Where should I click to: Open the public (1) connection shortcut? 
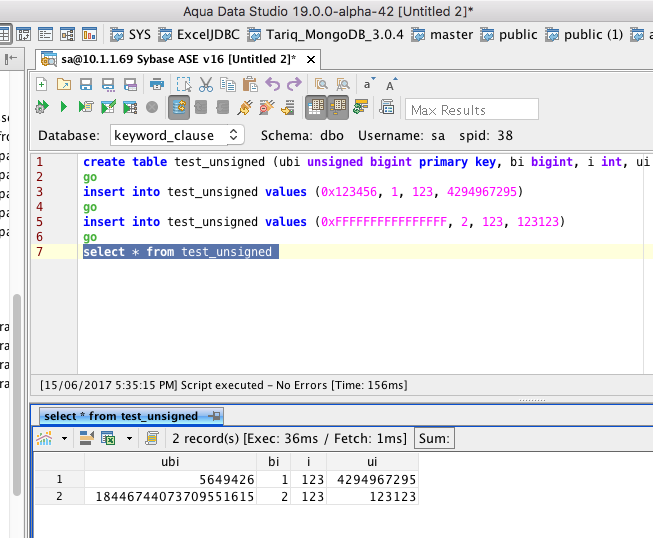[x=584, y=35]
